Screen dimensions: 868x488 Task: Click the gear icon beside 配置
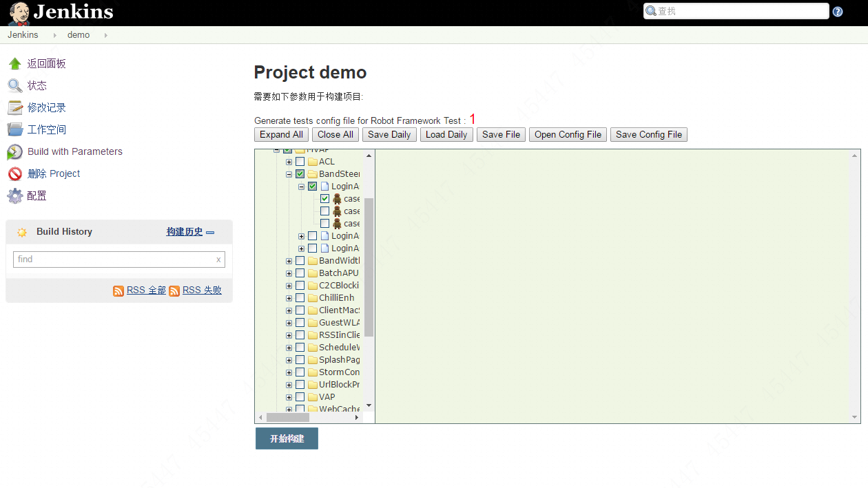[14, 196]
